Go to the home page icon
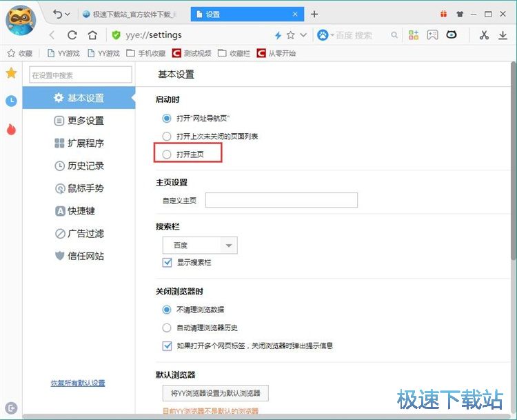The height and width of the screenshot is (420, 517). (x=92, y=35)
